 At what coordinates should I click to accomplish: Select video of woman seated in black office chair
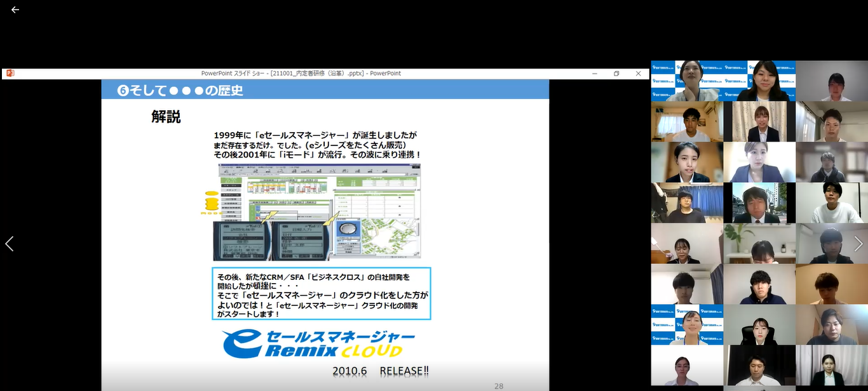click(759, 325)
